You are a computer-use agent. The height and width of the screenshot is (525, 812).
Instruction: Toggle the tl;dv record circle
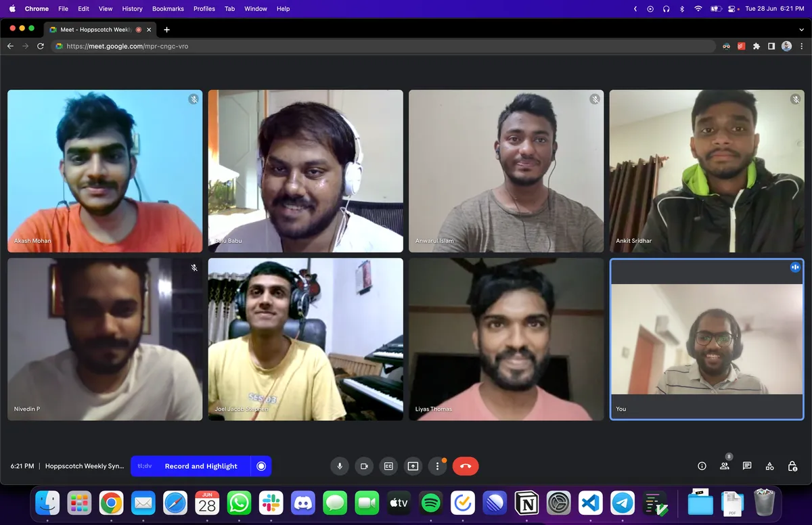(261, 466)
